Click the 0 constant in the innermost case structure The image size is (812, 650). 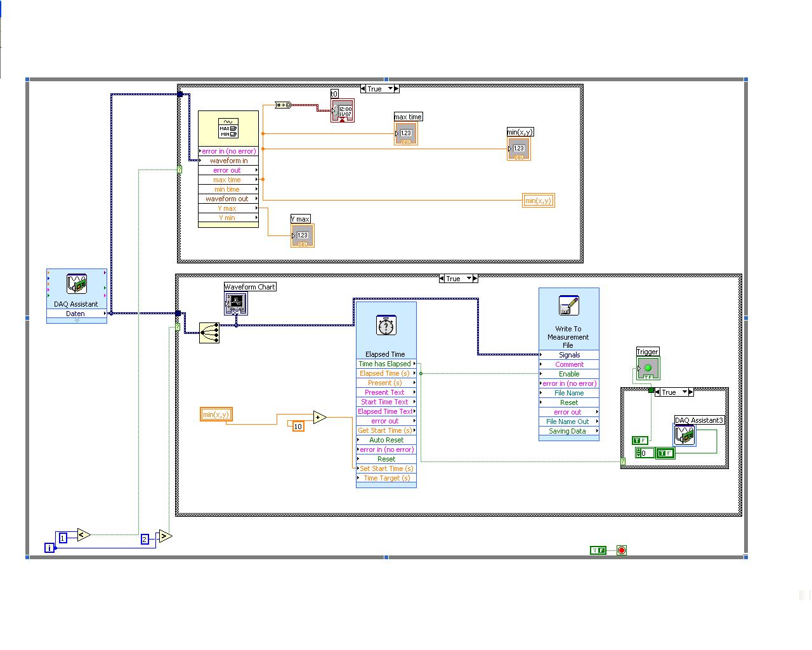(644, 453)
